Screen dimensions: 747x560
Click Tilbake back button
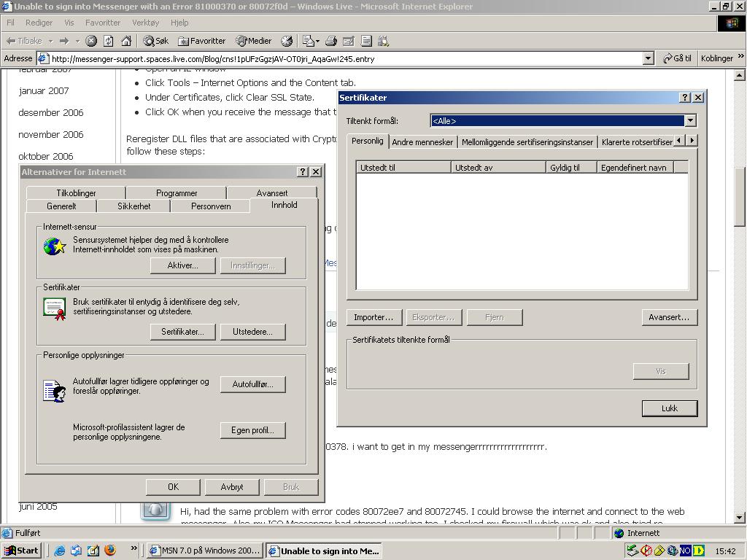click(x=24, y=41)
